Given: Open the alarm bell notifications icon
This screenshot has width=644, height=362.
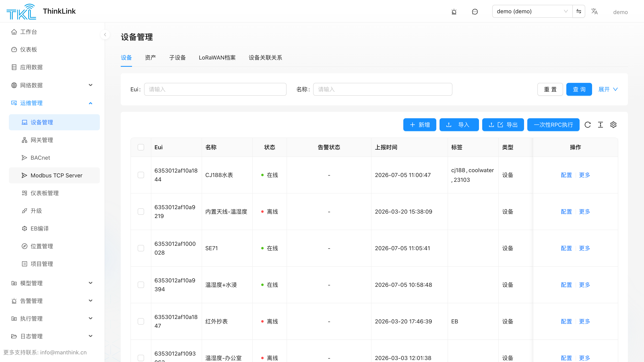Looking at the screenshot, I should 454,12.
